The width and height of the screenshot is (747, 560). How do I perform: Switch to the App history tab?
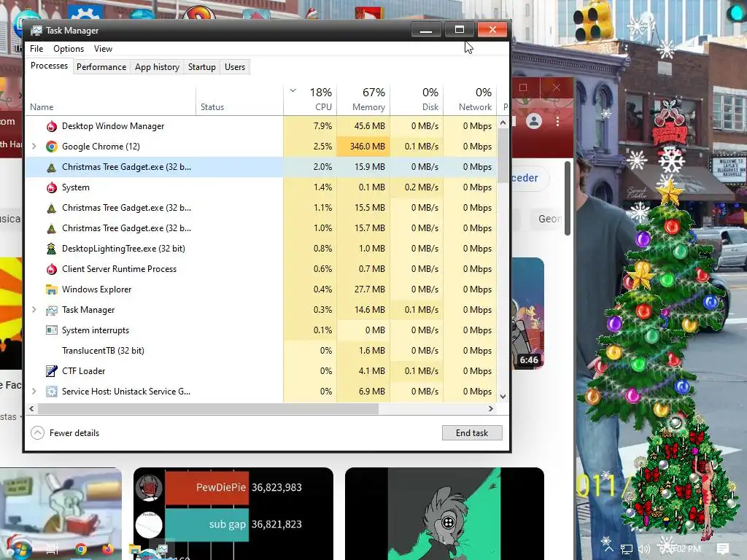click(158, 67)
